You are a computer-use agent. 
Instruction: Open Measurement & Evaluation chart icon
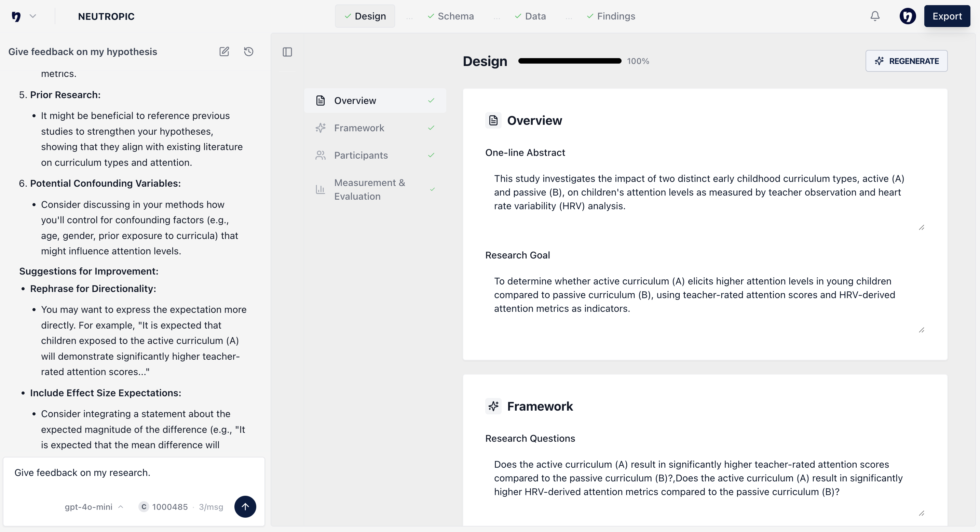pos(321,189)
